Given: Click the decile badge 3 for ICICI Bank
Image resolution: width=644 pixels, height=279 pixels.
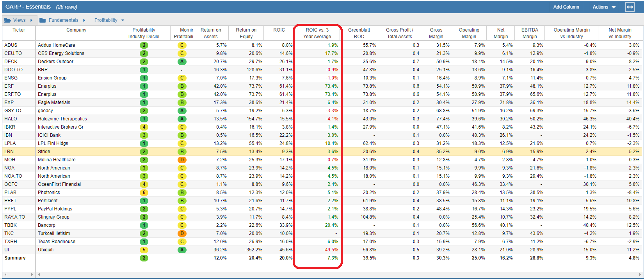Looking at the screenshot, I should [144, 135].
